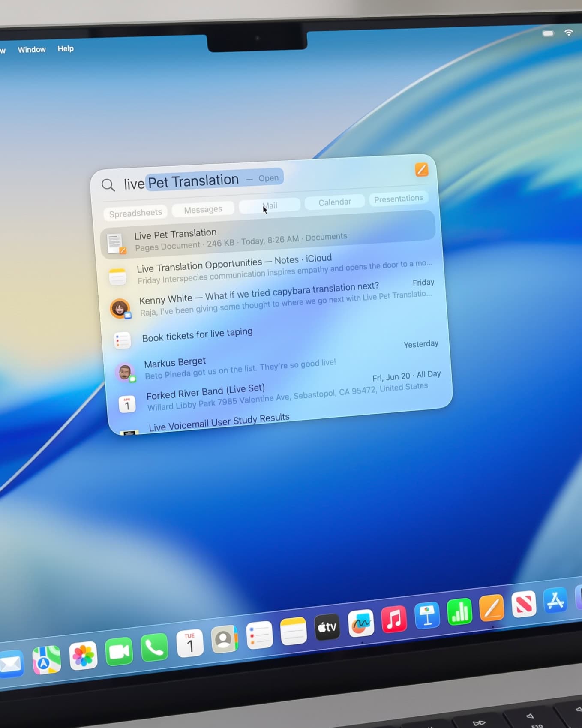Open Photos app in the Dock
This screenshot has height=728, width=582.
click(83, 656)
